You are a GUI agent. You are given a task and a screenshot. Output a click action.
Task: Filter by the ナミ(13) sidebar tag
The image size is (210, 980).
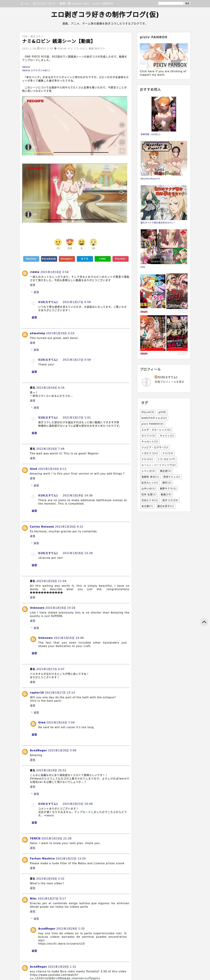pos(168,453)
